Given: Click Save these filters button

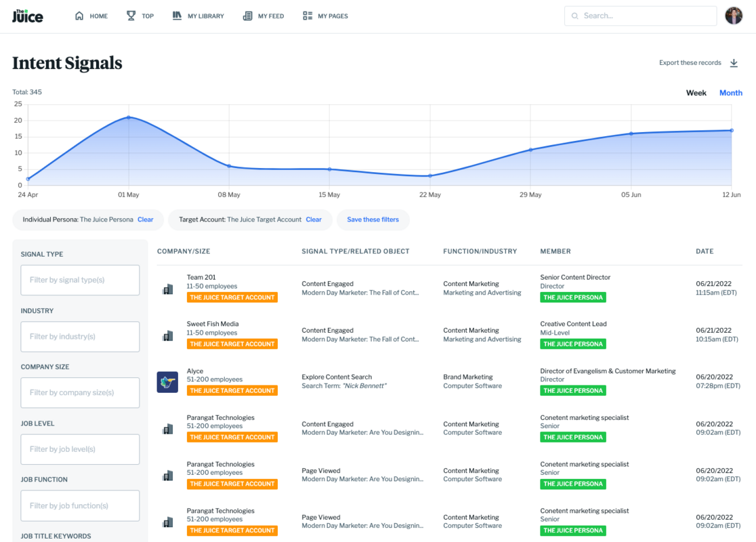Looking at the screenshot, I should coord(373,220).
